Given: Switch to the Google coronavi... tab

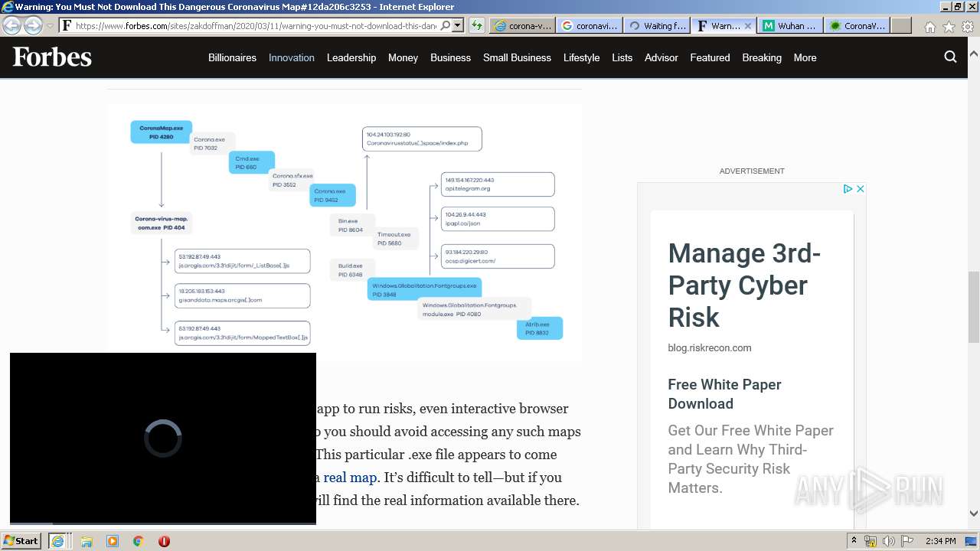Looking at the screenshot, I should 589,25.
